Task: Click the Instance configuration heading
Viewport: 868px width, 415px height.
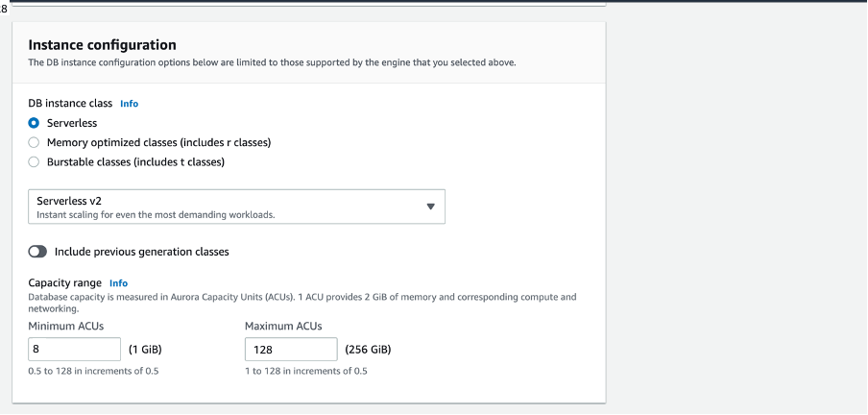Action: tap(102, 44)
